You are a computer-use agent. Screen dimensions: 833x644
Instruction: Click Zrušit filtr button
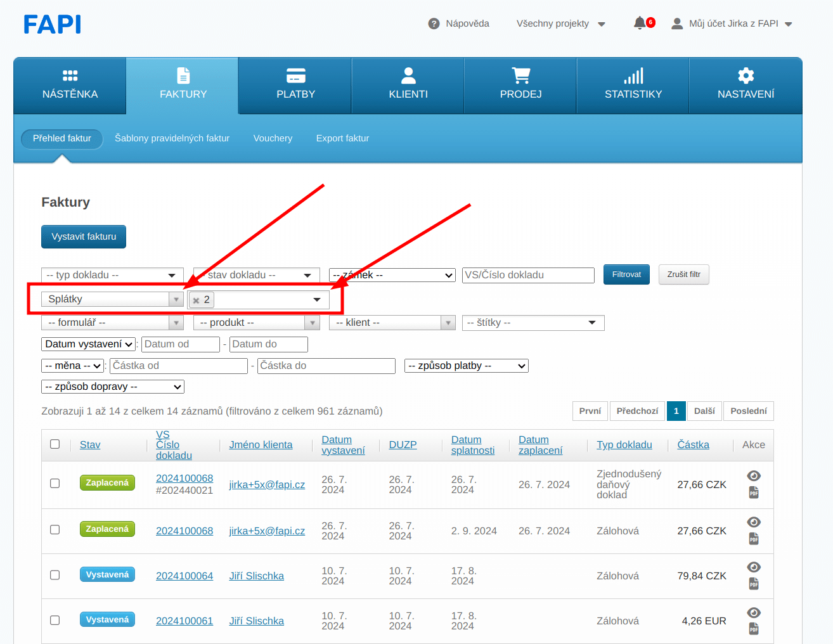[x=683, y=274]
